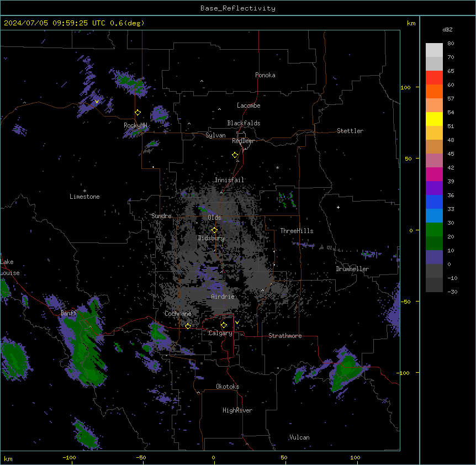Viewport: 476px width, 465px height.
Task: Click the Sundre town label
Action: click(161, 216)
